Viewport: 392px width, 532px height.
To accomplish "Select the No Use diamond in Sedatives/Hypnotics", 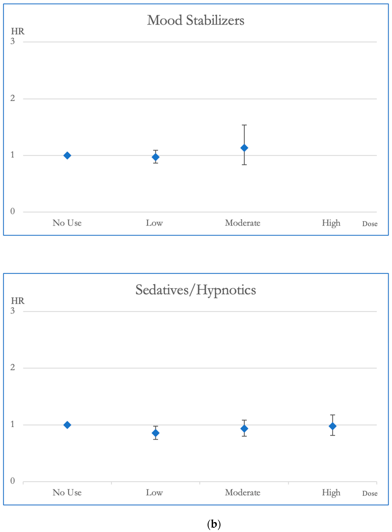I will coord(67,425).
